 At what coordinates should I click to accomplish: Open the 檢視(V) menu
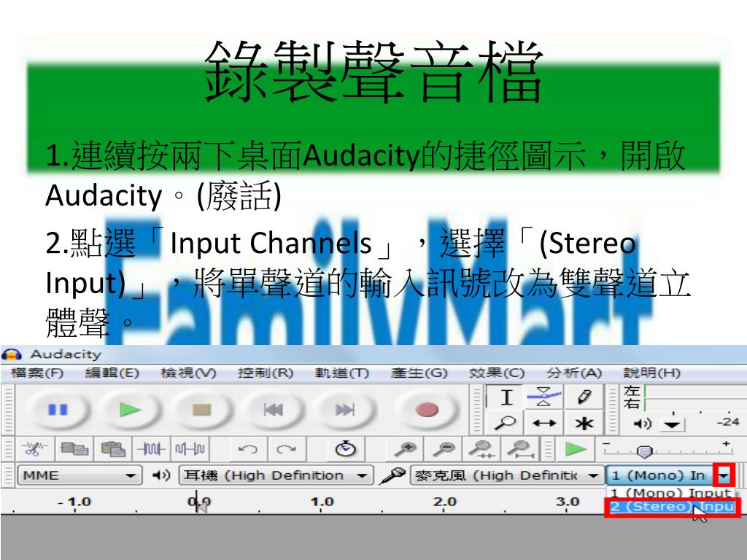(189, 373)
